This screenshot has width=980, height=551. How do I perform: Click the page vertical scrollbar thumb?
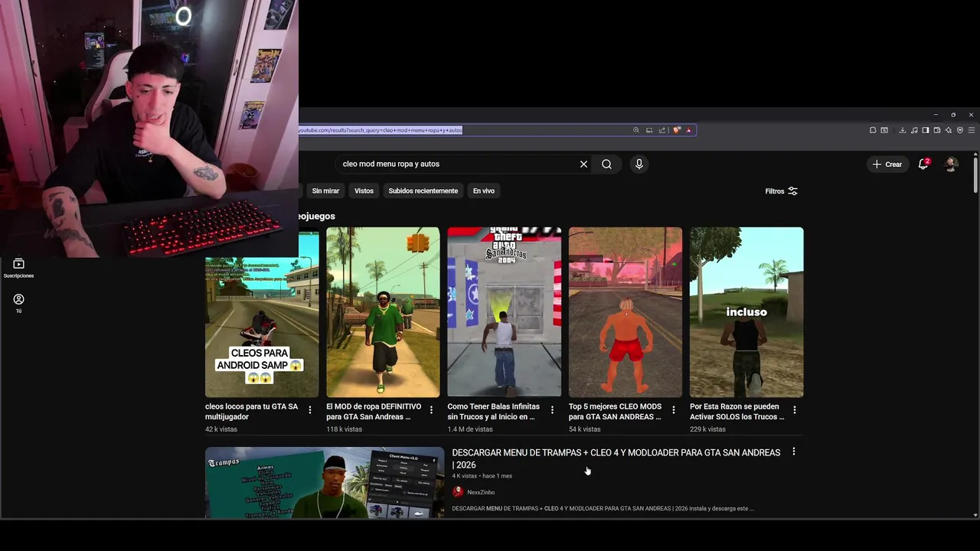pos(975,174)
